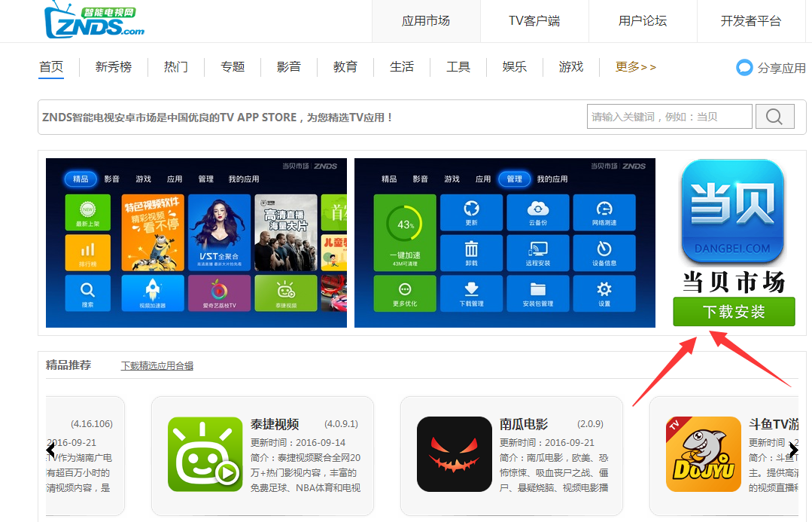This screenshot has width=812, height=522.
Task: Click 爱奇艺荔枝TV tile
Action: (220, 293)
